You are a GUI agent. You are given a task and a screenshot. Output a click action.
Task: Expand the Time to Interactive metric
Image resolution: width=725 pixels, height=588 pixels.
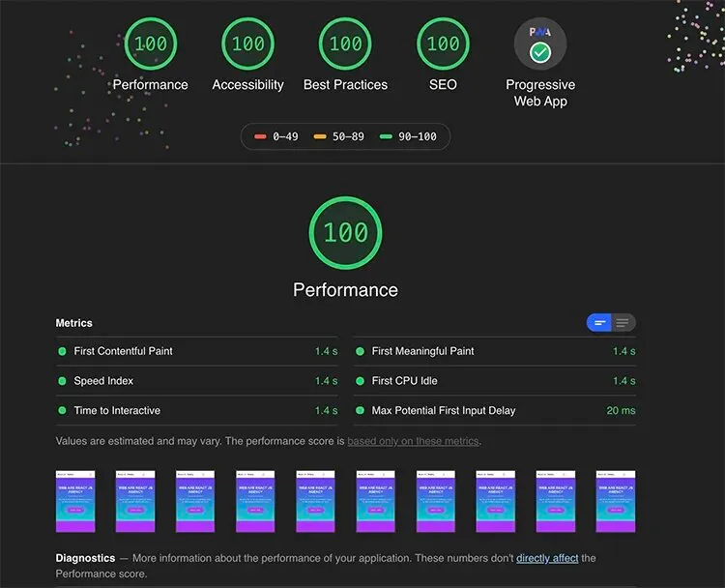tap(197, 410)
